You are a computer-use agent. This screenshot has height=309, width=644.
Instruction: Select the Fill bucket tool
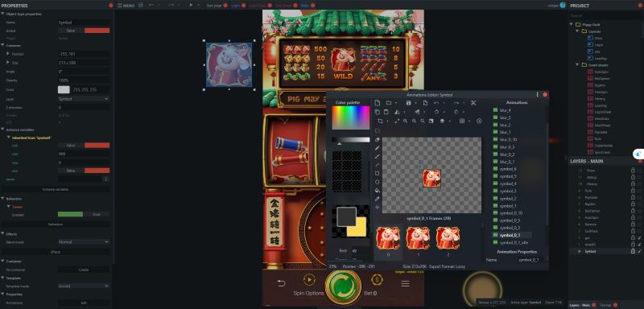coord(378,191)
